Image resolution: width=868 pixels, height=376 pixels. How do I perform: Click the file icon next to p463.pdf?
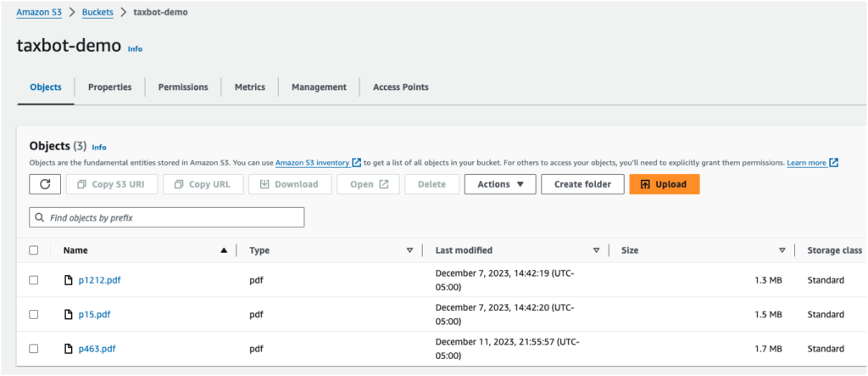tap(69, 349)
